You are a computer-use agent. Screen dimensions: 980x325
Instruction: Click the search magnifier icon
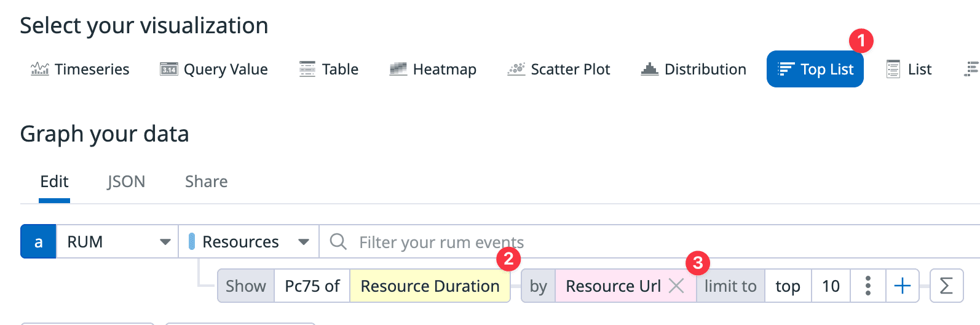point(338,241)
